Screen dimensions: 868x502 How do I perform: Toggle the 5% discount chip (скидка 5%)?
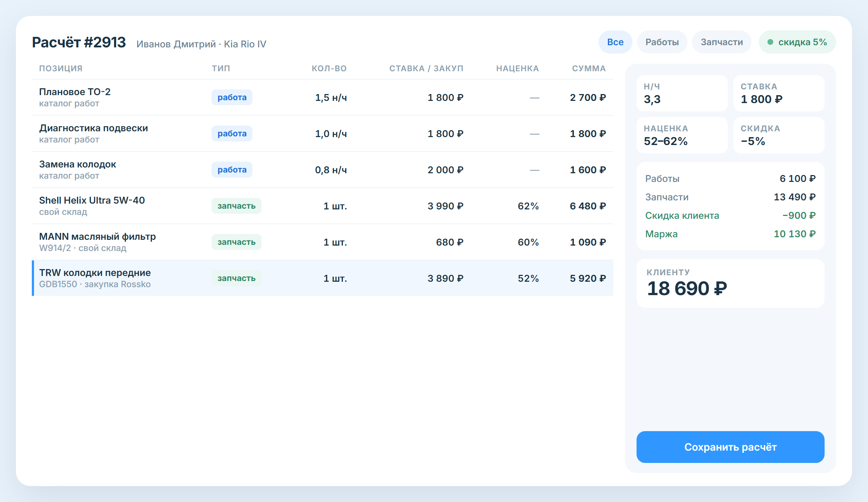[x=797, y=42]
